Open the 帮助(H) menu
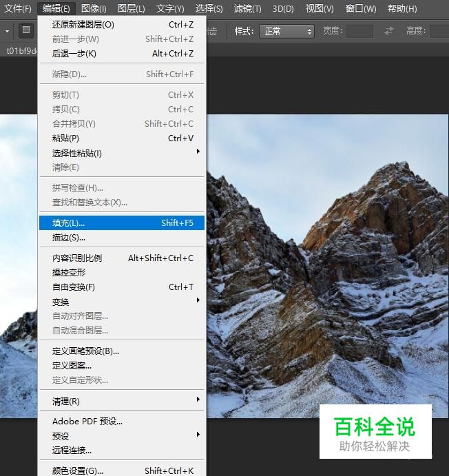 (x=402, y=8)
